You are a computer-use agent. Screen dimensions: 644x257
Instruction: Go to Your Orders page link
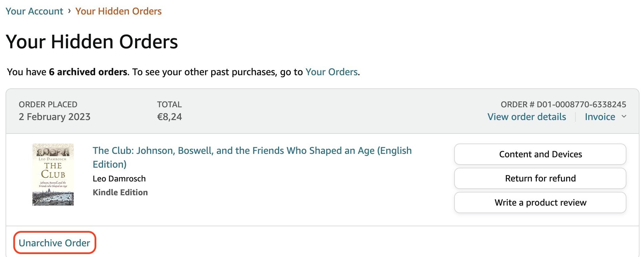coord(331,72)
